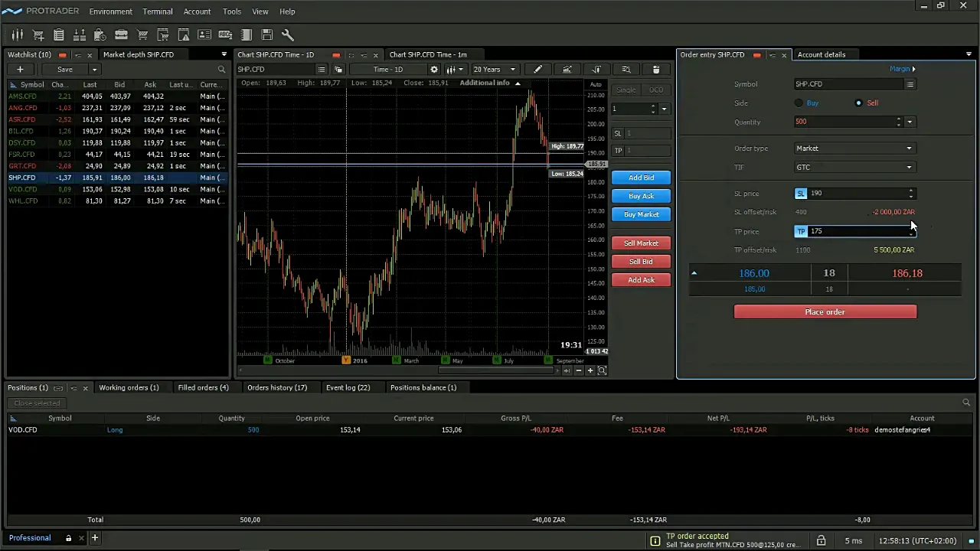Click the floppy disk save workspace icon

(x=267, y=34)
